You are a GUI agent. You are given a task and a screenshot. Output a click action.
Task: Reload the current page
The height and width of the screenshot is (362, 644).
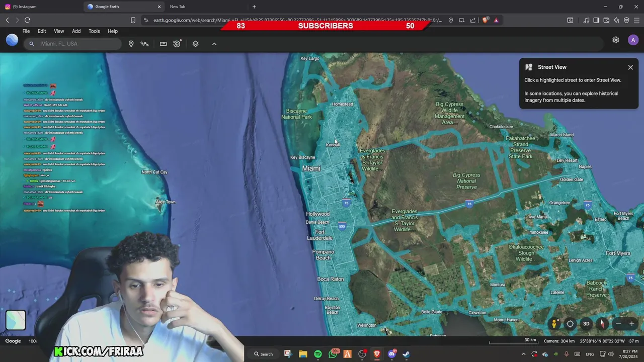(x=27, y=20)
